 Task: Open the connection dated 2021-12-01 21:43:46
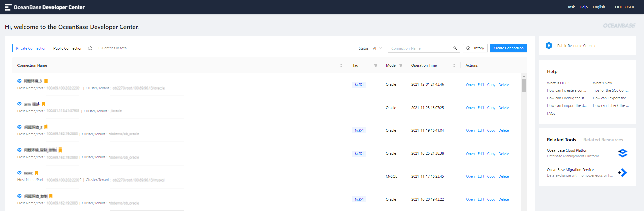pos(470,85)
